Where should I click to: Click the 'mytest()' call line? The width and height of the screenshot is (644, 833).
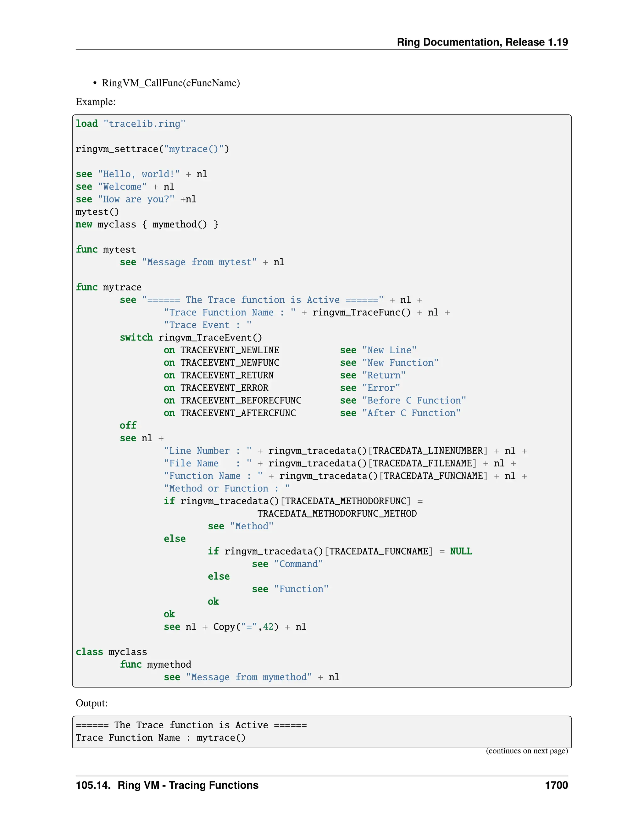click(97, 212)
